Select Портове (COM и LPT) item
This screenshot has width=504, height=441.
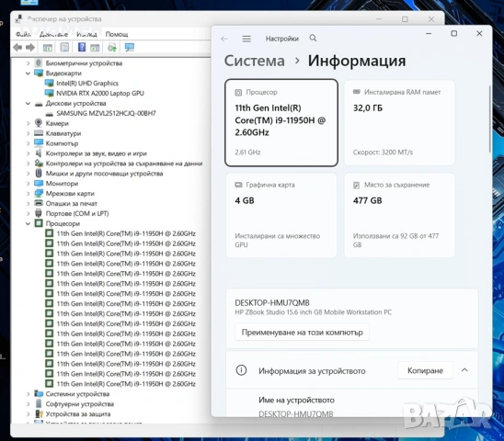pos(77,213)
